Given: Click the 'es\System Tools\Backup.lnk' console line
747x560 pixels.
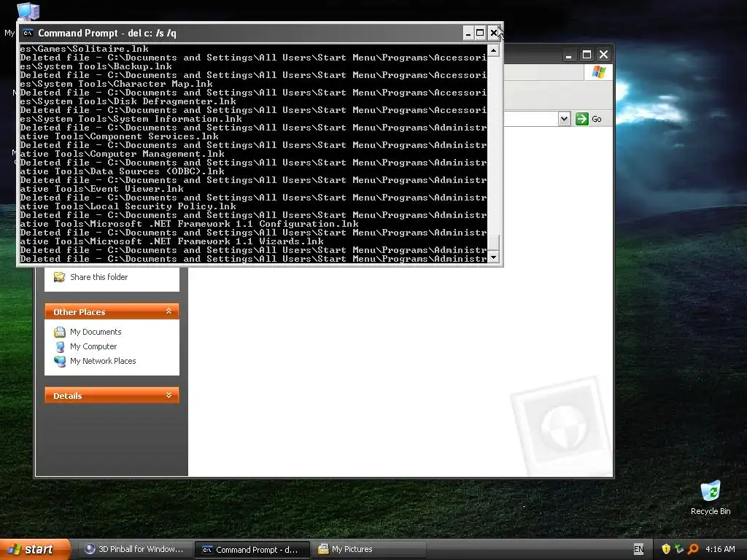Looking at the screenshot, I should pyautogui.click(x=96, y=66).
